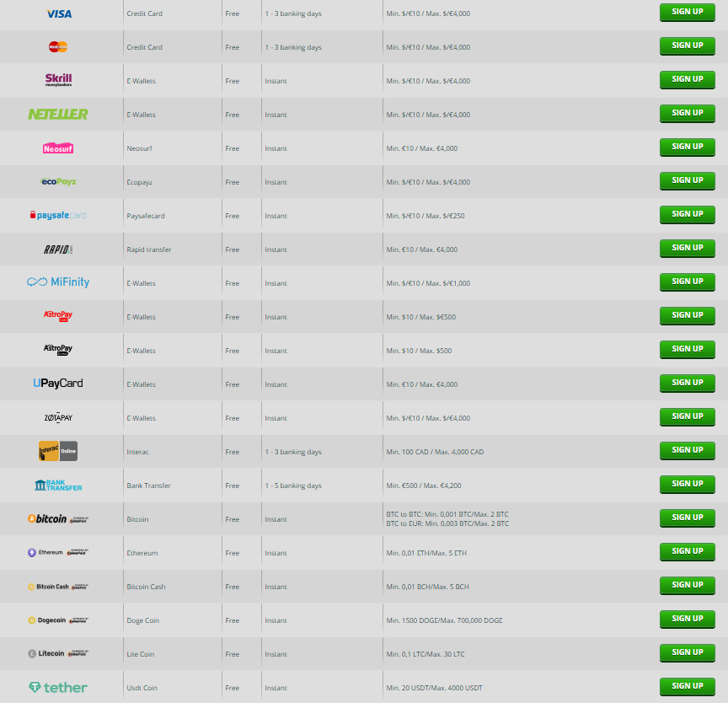Viewport: 728px width, 703px height.
Task: Click Sign Up next to Neosurf
Action: click(688, 148)
